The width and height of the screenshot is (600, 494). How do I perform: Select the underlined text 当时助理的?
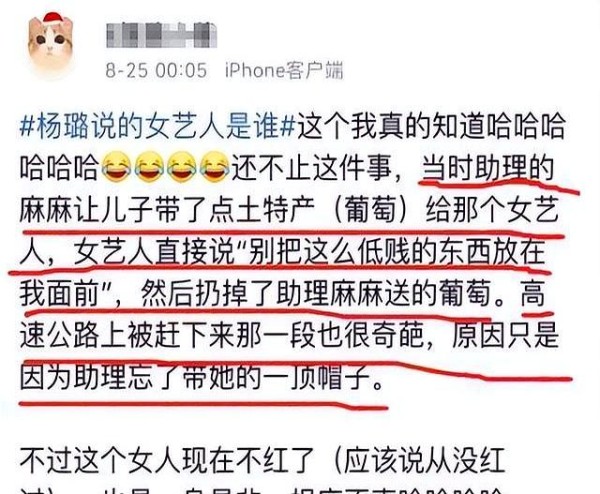489,168
